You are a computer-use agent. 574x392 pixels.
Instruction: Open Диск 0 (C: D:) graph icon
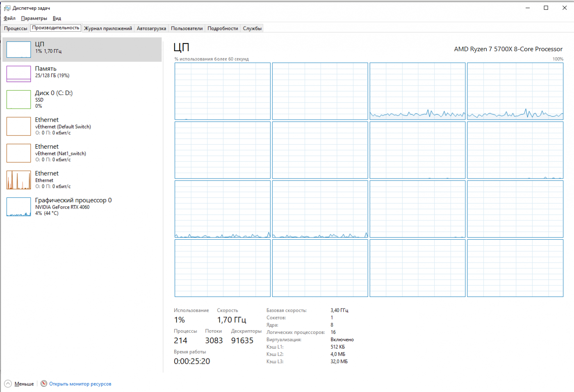pyautogui.click(x=18, y=100)
